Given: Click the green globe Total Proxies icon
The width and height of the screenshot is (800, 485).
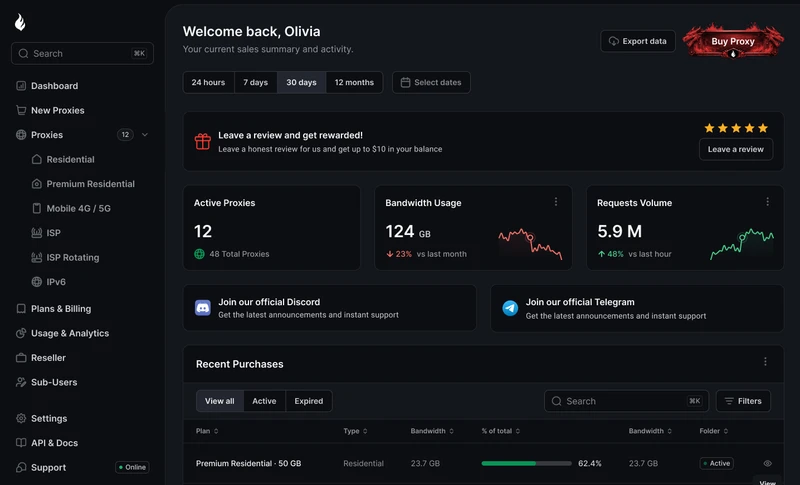Looking at the screenshot, I should (x=199, y=254).
